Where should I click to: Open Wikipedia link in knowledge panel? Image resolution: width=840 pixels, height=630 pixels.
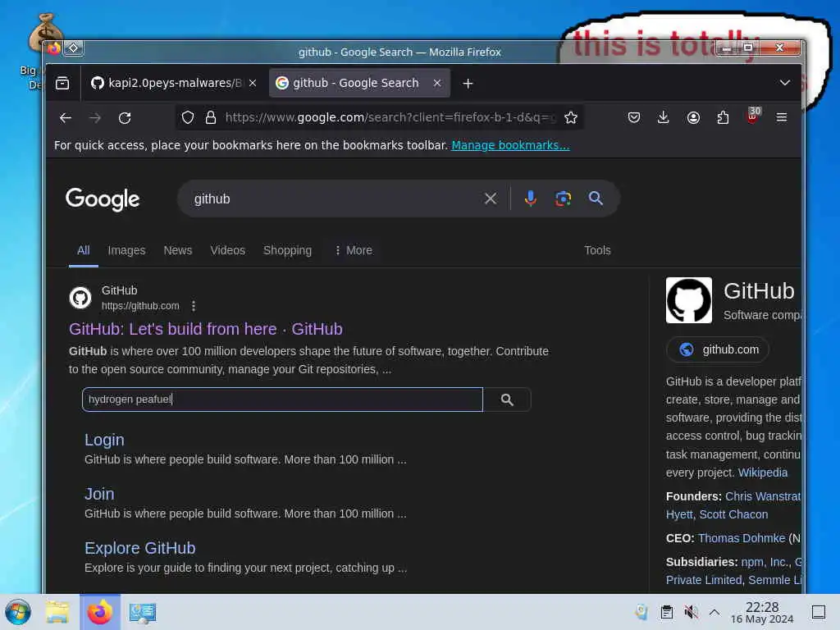762,472
